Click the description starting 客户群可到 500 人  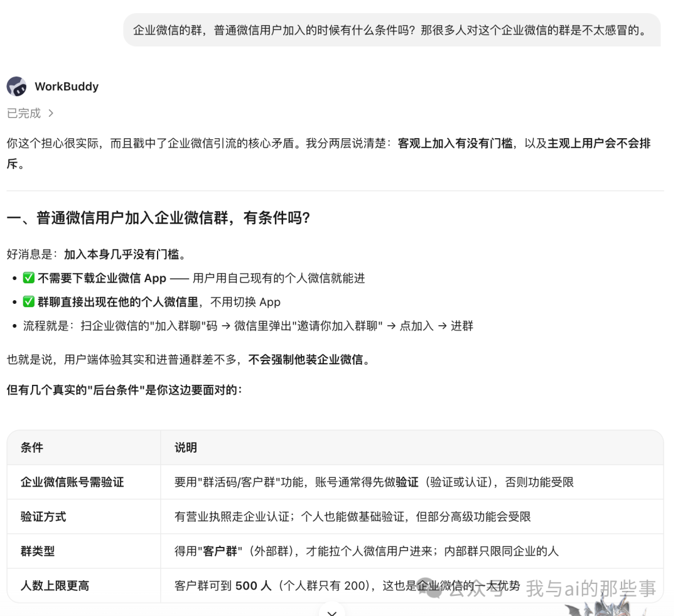pos(347,586)
